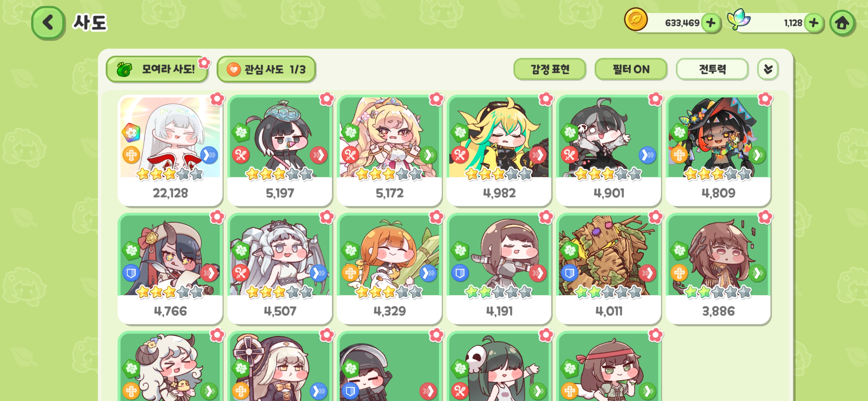Open the home screen icon

point(842,23)
